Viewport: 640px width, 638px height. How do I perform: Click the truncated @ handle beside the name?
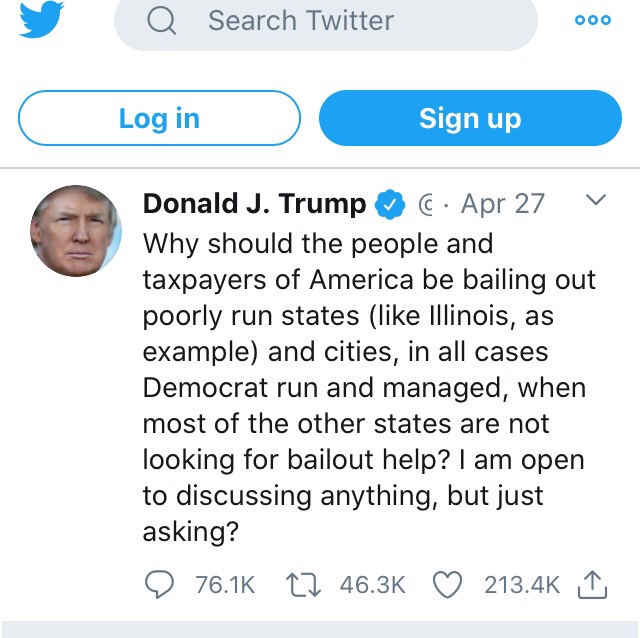(423, 205)
